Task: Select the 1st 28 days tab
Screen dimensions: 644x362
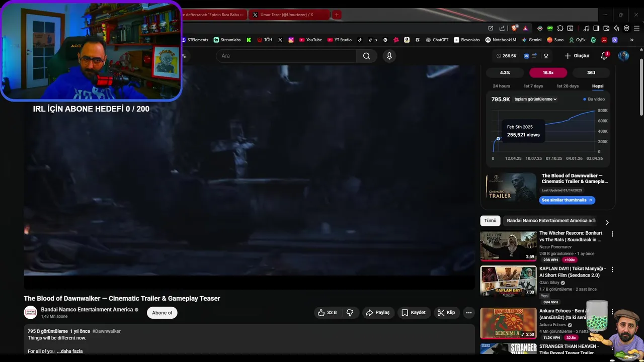Action: click(x=568, y=86)
